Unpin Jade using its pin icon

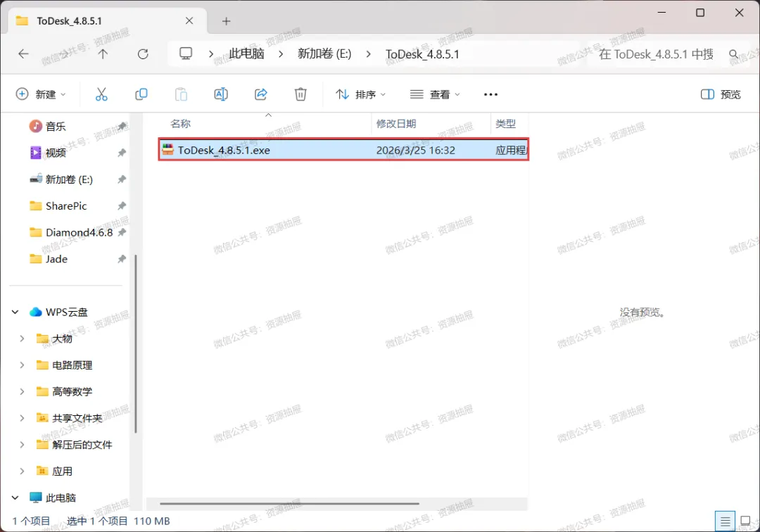pyautogui.click(x=122, y=259)
